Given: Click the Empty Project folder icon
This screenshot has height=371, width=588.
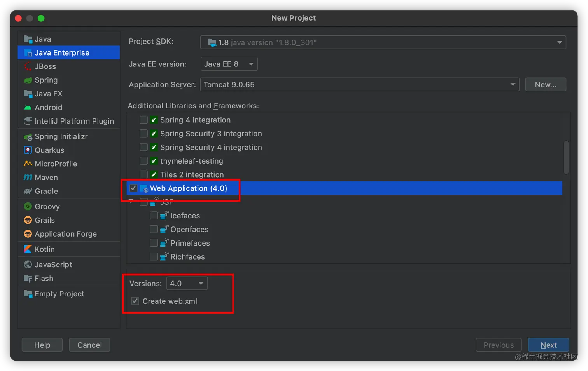Looking at the screenshot, I should coord(28,294).
